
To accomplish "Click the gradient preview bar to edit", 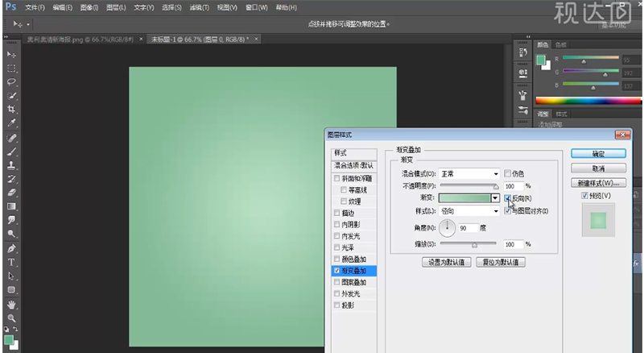I will pos(465,198).
